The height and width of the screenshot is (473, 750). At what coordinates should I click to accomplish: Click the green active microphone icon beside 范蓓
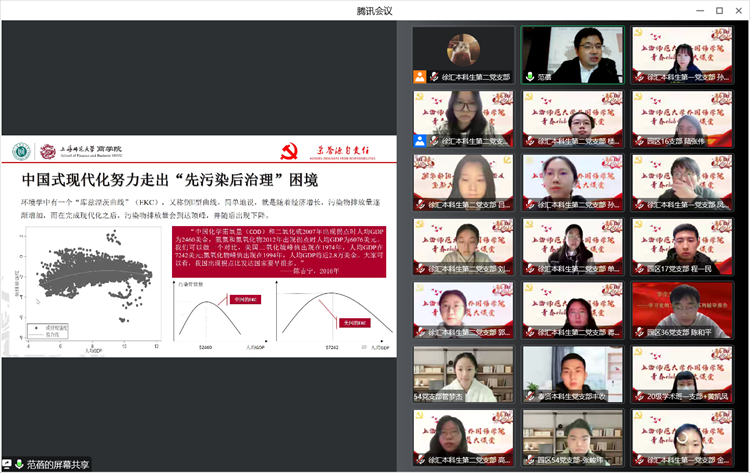coord(529,77)
